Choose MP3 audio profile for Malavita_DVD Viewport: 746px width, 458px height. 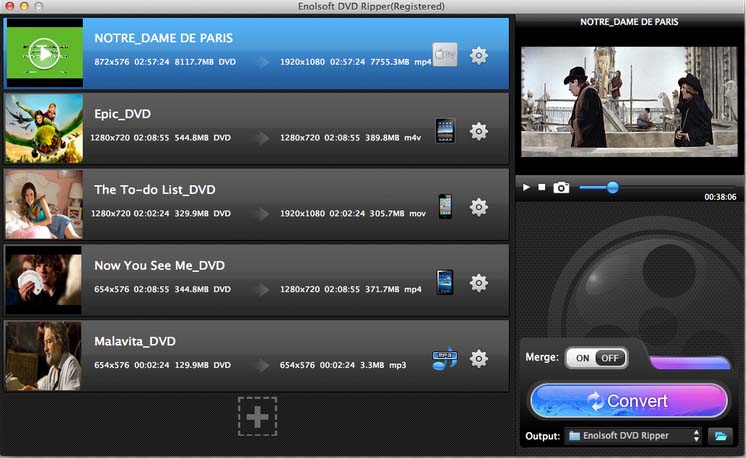click(445, 358)
